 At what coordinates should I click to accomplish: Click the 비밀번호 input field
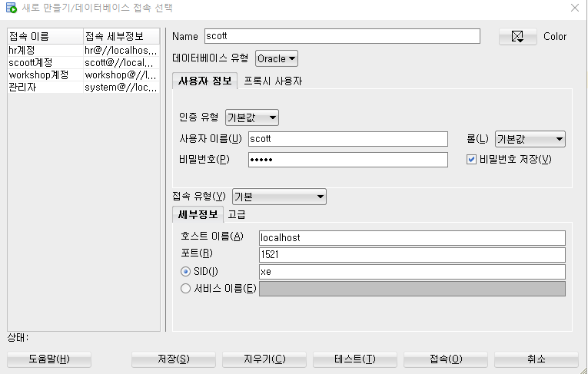coord(348,160)
